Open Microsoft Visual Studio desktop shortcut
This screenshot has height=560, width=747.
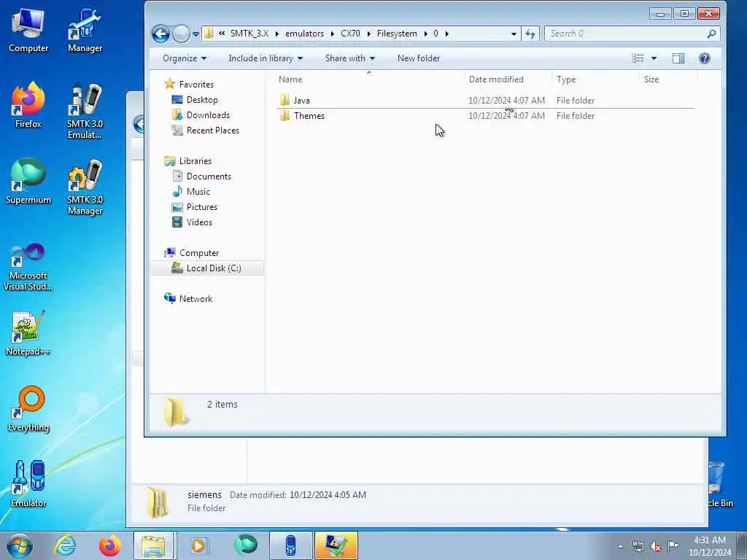tap(28, 267)
